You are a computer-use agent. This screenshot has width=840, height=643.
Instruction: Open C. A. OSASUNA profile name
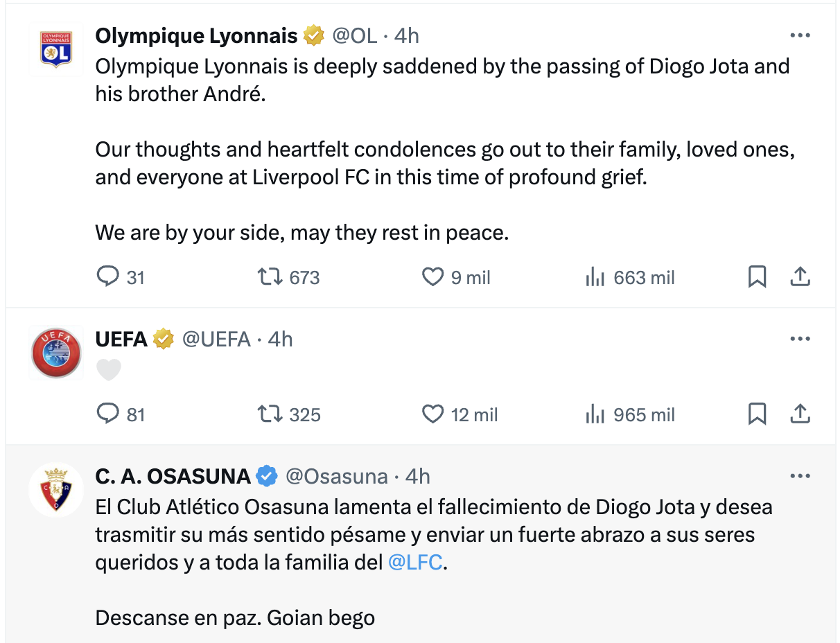(x=173, y=477)
